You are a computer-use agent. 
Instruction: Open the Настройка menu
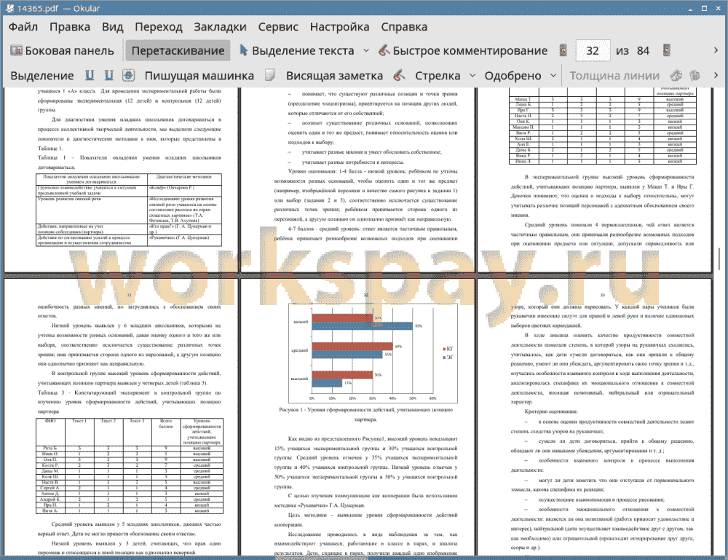pyautogui.click(x=340, y=27)
